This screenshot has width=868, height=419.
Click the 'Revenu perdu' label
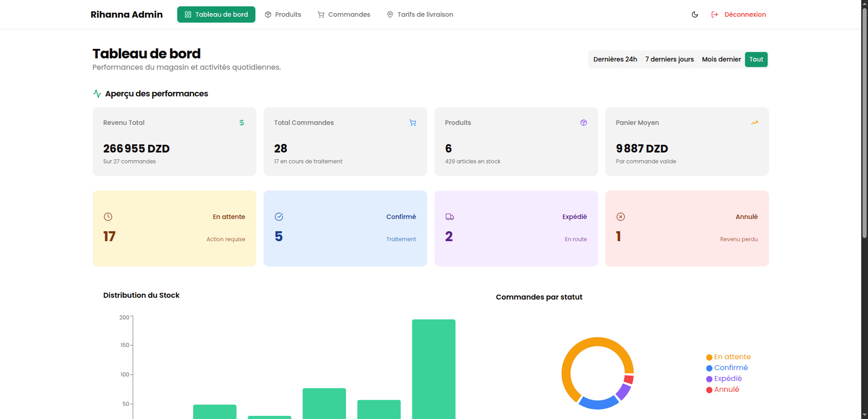[x=739, y=239]
